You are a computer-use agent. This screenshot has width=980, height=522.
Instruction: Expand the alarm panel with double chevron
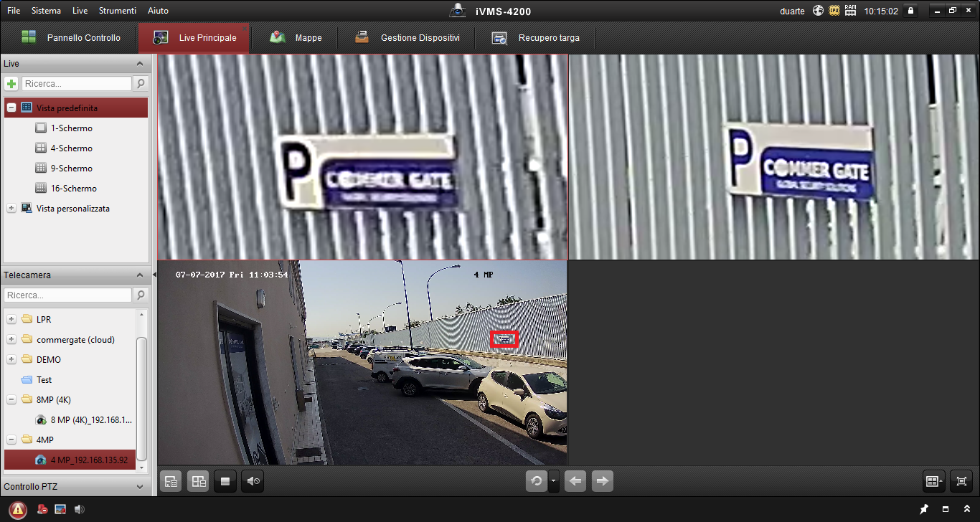(x=967, y=509)
